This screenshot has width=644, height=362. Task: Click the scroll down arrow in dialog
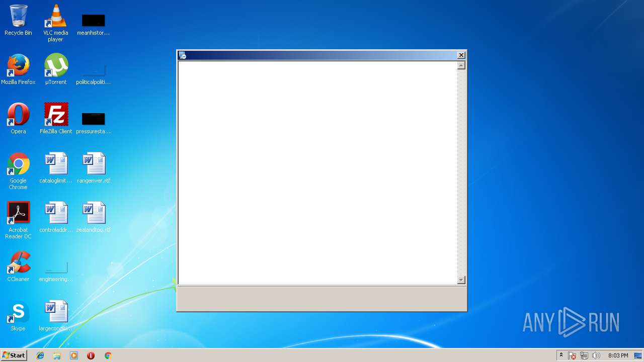click(461, 280)
